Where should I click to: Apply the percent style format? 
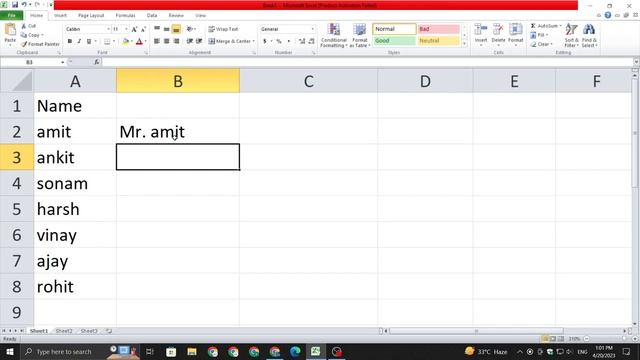click(279, 41)
